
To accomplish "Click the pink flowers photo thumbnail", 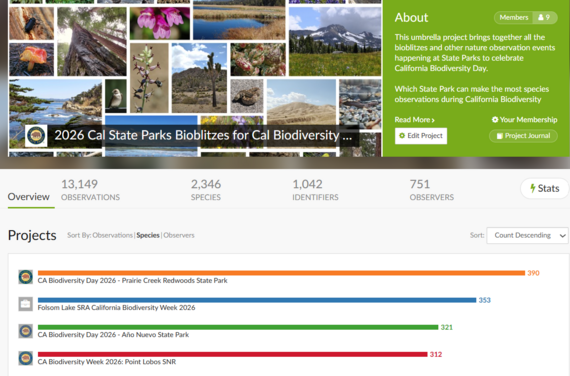I will [160, 23].
